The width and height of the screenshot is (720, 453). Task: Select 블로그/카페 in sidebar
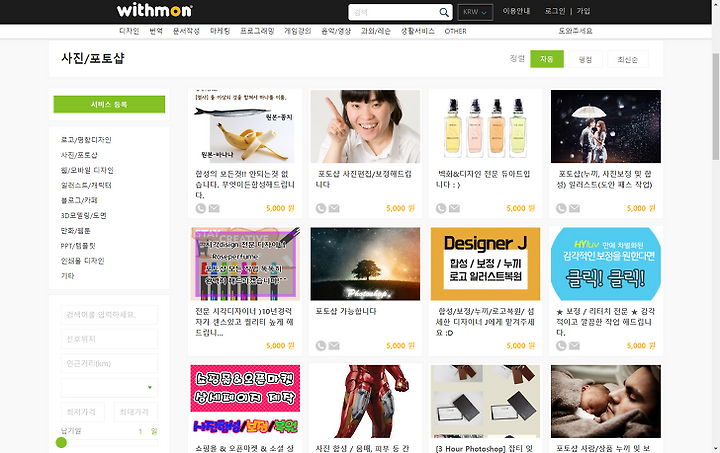(79, 201)
